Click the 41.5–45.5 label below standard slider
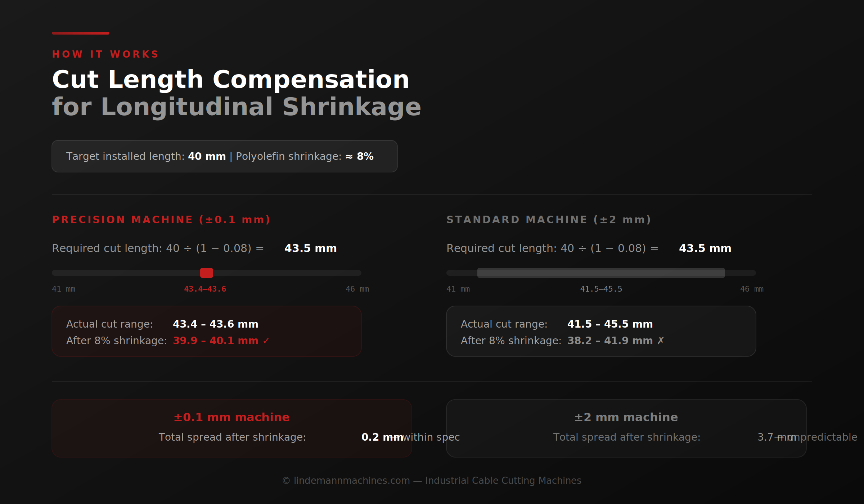The width and height of the screenshot is (864, 504). [x=601, y=288]
